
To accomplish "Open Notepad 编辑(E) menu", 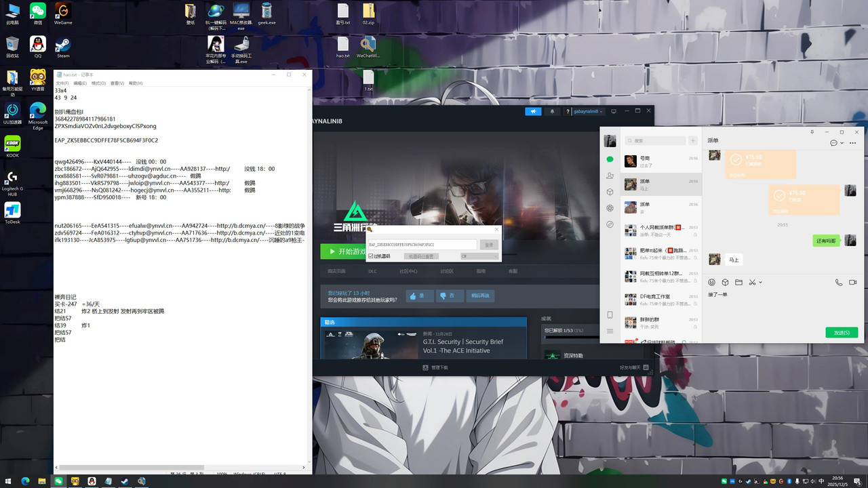I will (80, 83).
